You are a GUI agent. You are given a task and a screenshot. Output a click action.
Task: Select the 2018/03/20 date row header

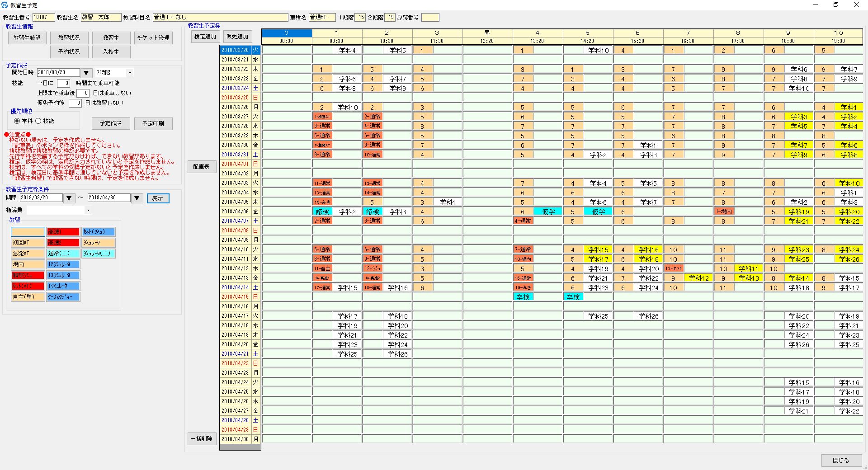point(240,50)
